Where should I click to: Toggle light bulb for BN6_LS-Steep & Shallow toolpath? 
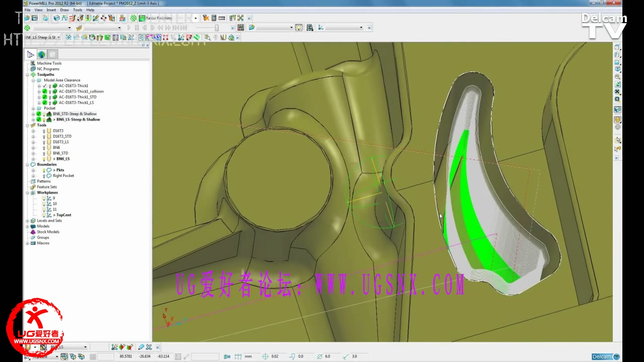pos(44,120)
